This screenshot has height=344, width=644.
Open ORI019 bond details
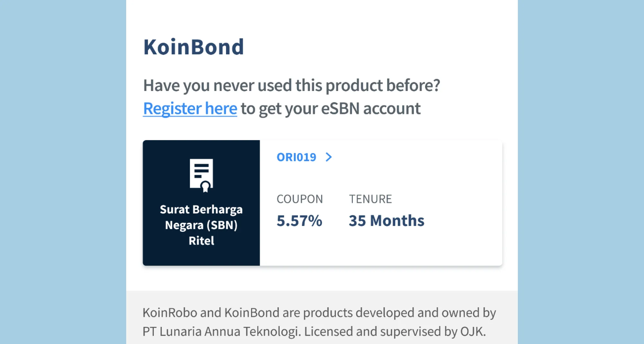pos(296,157)
